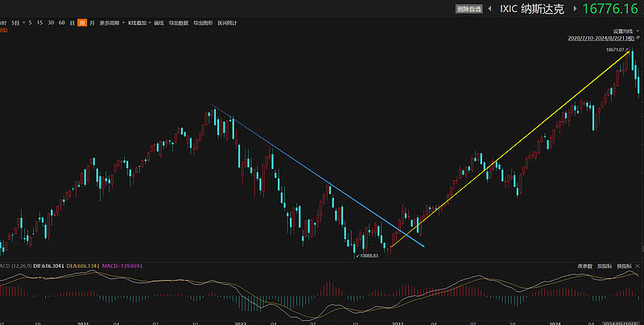Screen dimensions: 644x325
Task: Select the 15-minute period
Action: pyautogui.click(x=40, y=23)
